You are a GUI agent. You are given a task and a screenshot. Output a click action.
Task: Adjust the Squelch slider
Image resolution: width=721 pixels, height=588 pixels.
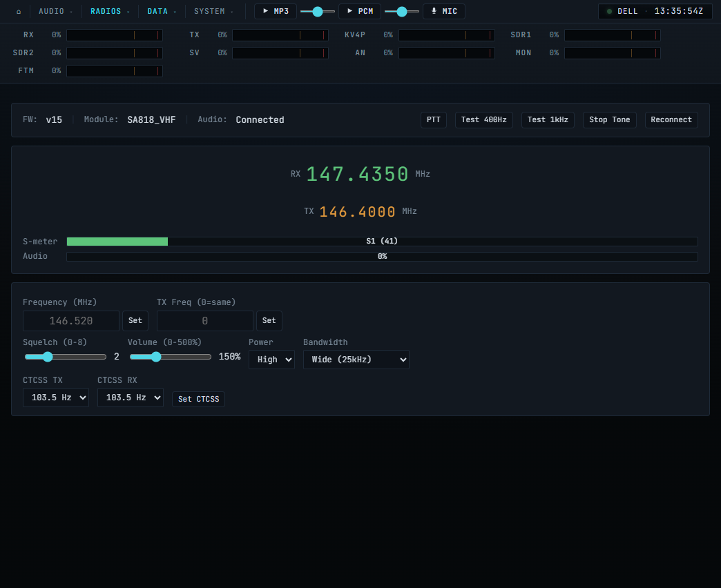66,357
